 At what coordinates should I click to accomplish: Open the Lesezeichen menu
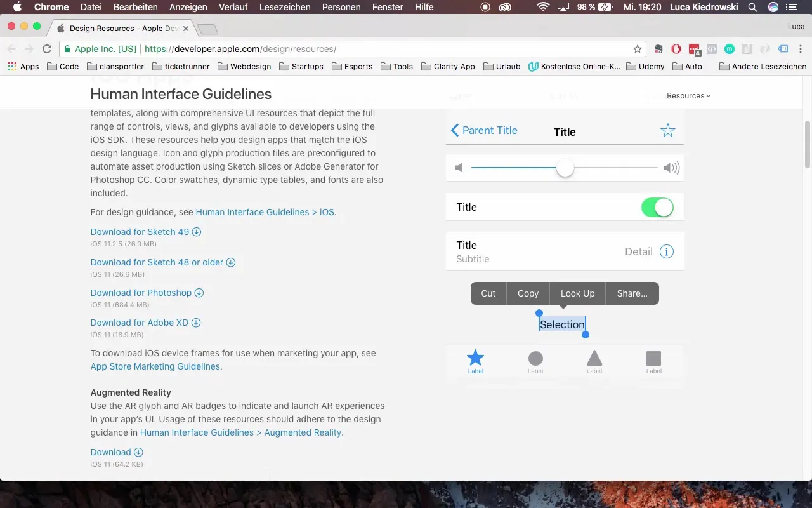tap(285, 7)
